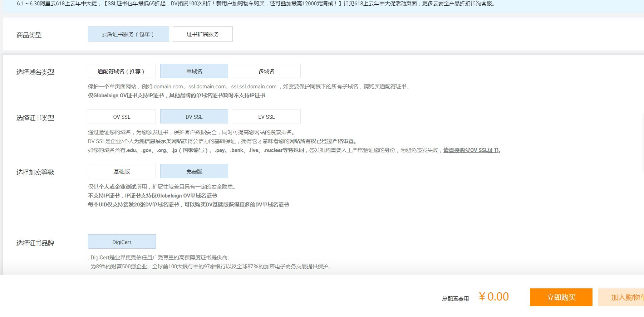Select the 单域名 domain option
Viewport: 644px width, 317px height.
[194, 71]
